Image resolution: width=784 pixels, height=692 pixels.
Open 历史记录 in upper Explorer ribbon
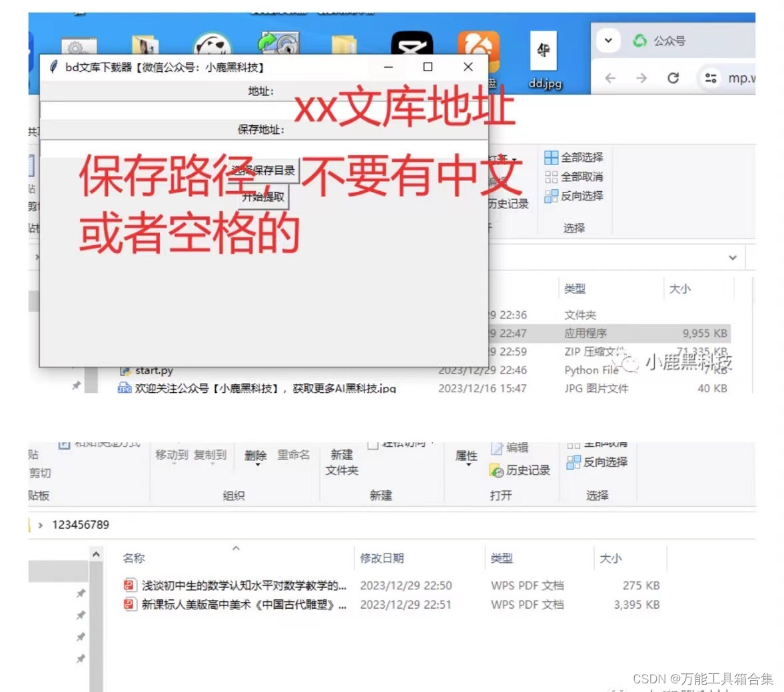tap(508, 204)
